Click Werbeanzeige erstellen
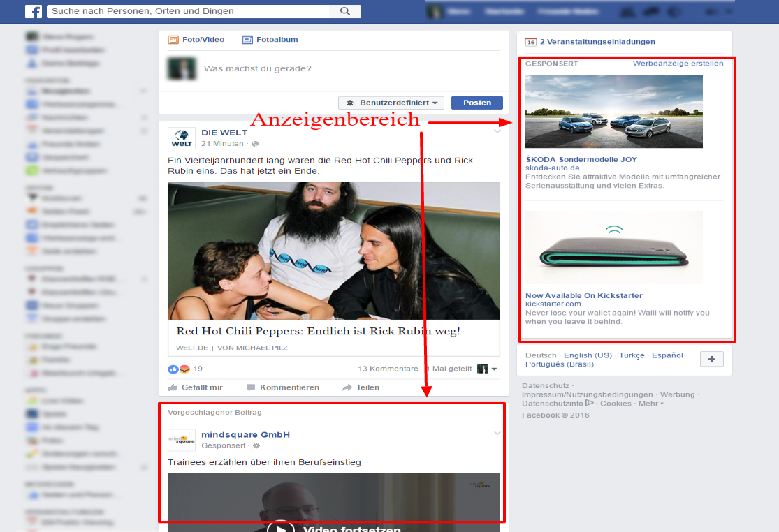This screenshot has width=779, height=532. (678, 63)
